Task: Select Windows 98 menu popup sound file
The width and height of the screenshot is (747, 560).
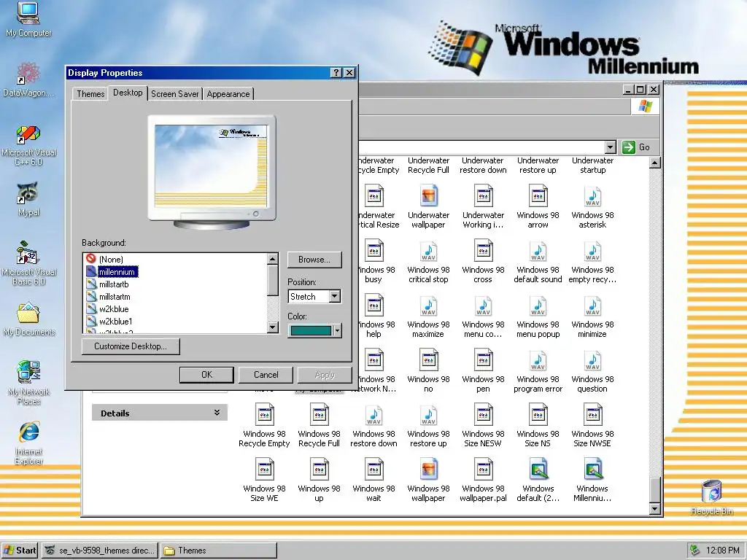Action: pos(538,316)
